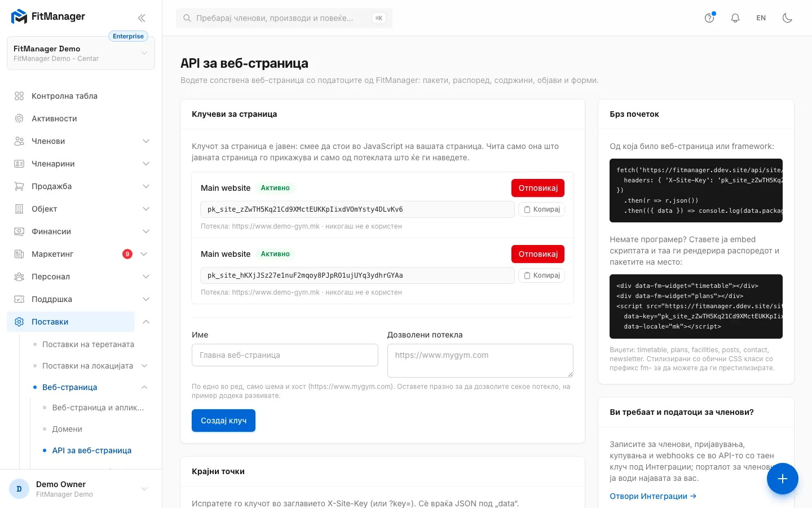Screen dimensions: 812x508
Task: Click the Контролна табла grid icon
Action: click(19, 96)
